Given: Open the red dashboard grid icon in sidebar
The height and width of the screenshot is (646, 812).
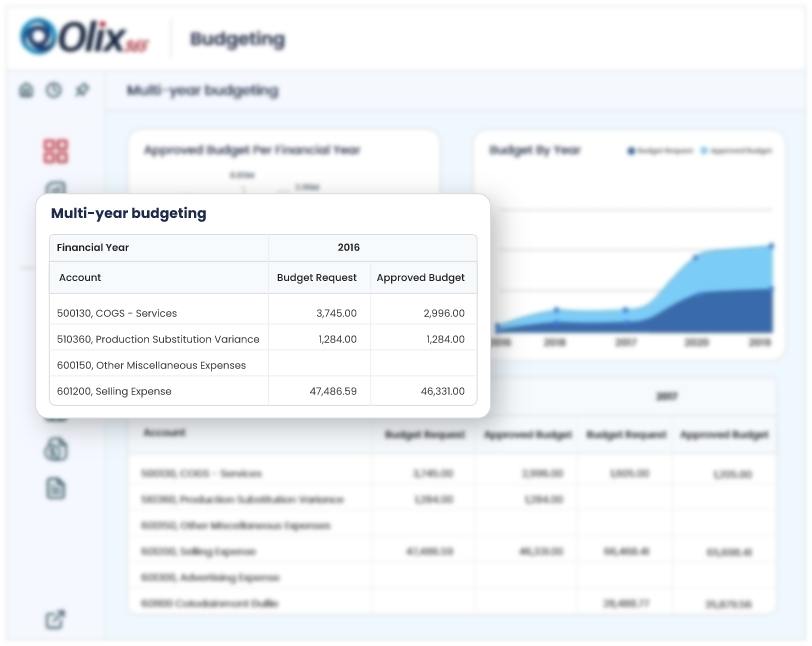Looking at the screenshot, I should (x=55, y=151).
